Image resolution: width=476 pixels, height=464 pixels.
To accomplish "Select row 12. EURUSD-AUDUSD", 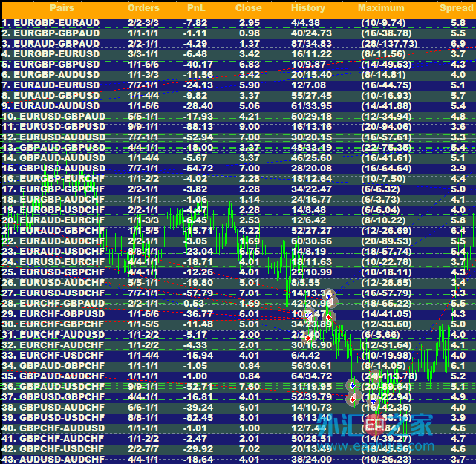I will click(239, 137).
